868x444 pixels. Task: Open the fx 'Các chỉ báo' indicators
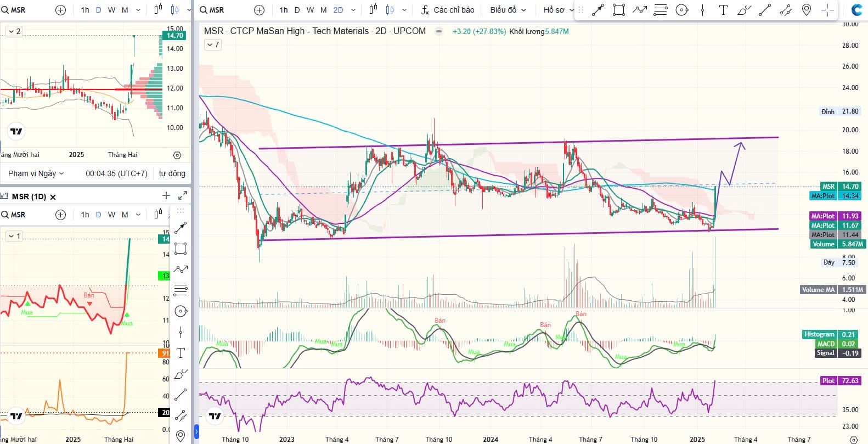click(x=448, y=10)
